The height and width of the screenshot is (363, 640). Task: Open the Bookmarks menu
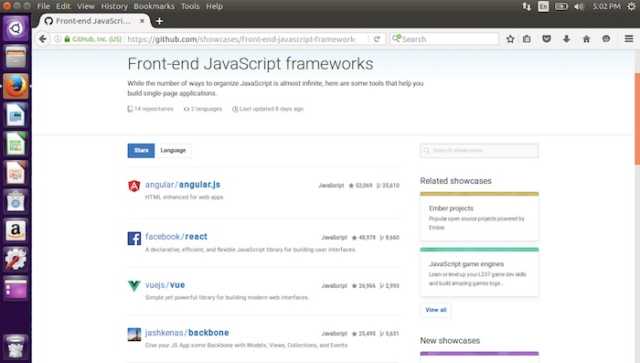(x=154, y=6)
